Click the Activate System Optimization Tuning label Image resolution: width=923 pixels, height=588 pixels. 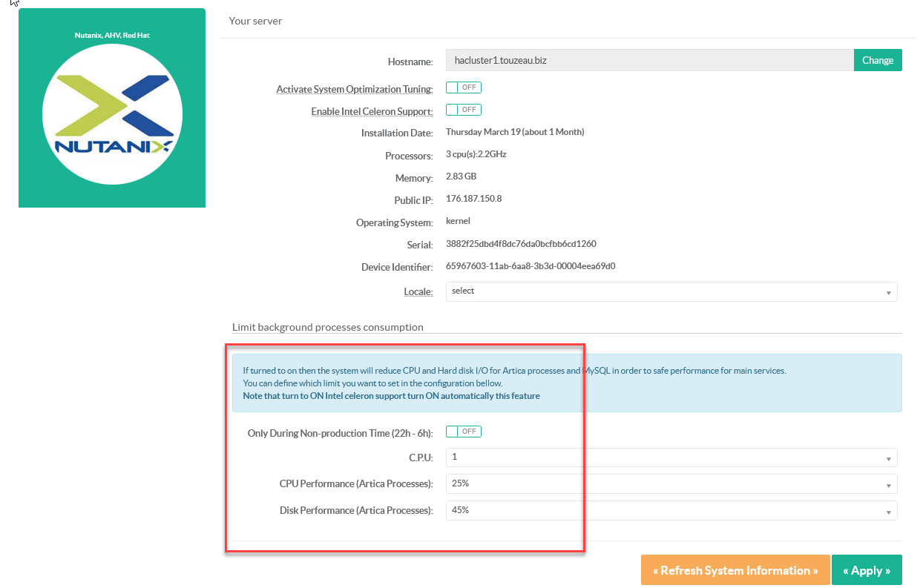coord(354,90)
